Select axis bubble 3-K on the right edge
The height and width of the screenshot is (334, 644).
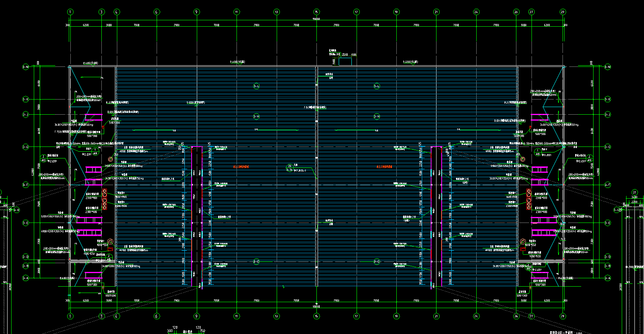point(607,99)
